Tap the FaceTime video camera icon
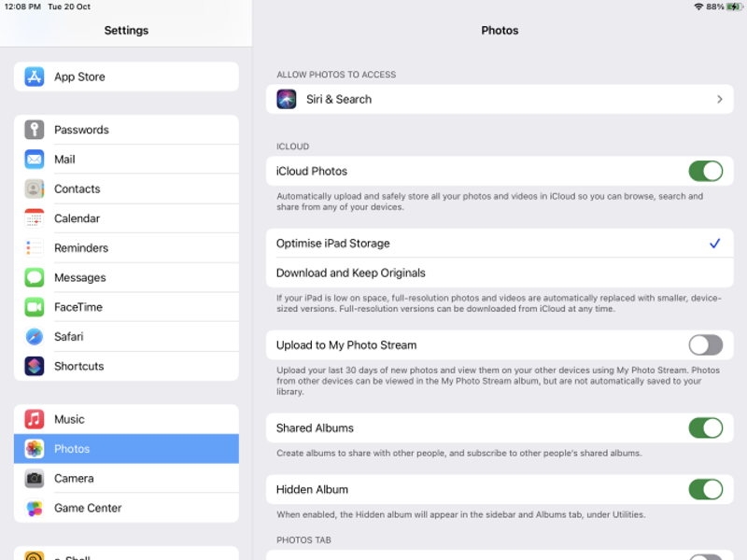 pyautogui.click(x=35, y=307)
